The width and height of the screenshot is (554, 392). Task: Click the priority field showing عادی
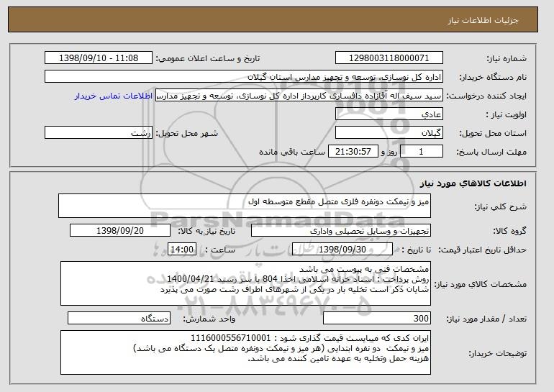coord(389,114)
